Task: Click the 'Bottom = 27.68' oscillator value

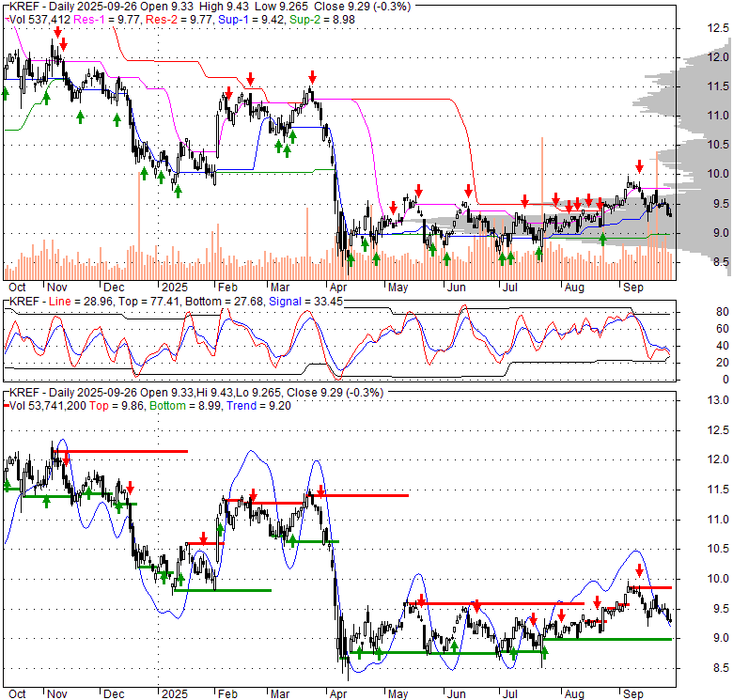Action: pyautogui.click(x=225, y=302)
